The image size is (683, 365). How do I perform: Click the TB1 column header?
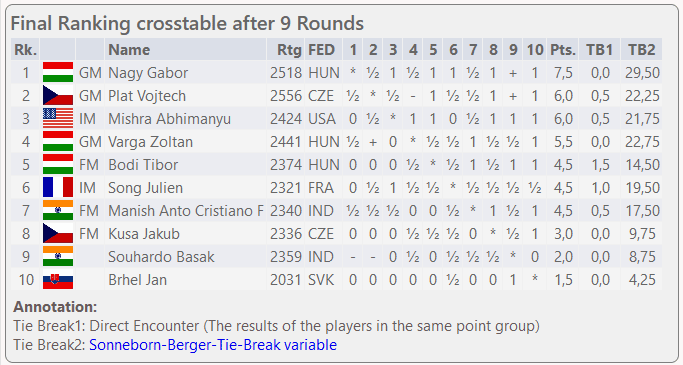coord(599,50)
